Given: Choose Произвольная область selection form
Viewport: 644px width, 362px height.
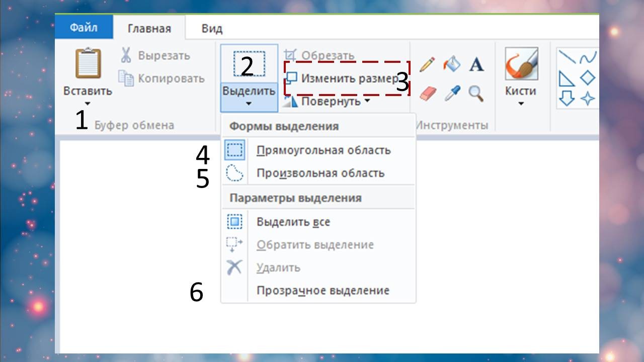Looking at the screenshot, I should pyautogui.click(x=320, y=173).
